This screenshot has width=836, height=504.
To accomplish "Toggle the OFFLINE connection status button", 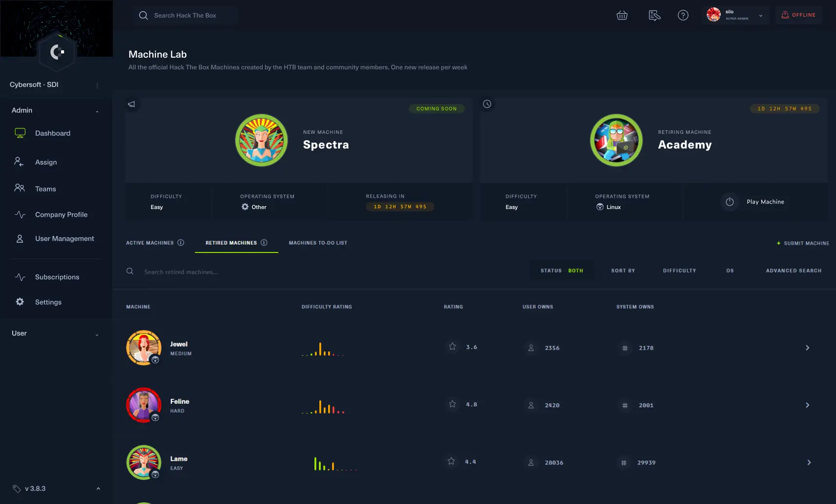I will pos(798,15).
